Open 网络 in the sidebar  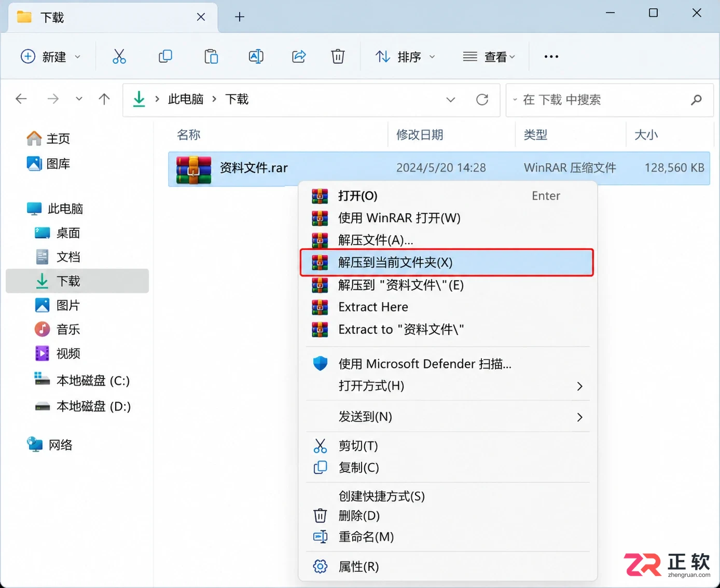[x=50, y=445]
